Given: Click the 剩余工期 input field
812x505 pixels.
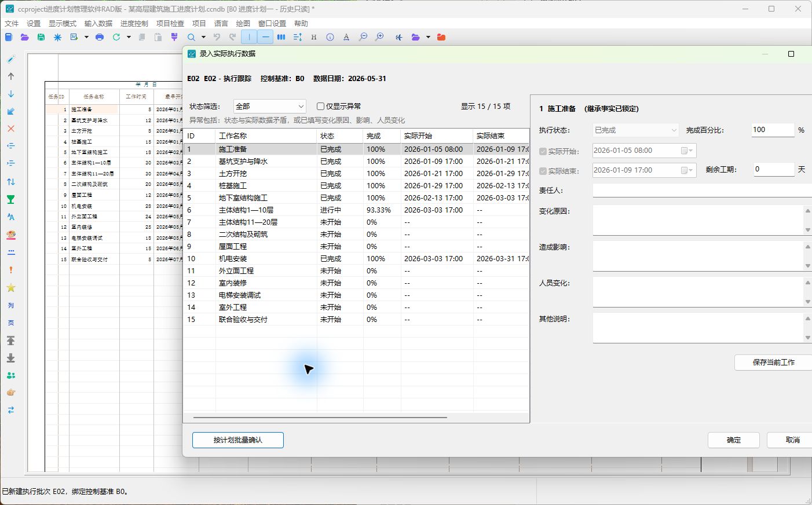Looking at the screenshot, I should pos(773,169).
